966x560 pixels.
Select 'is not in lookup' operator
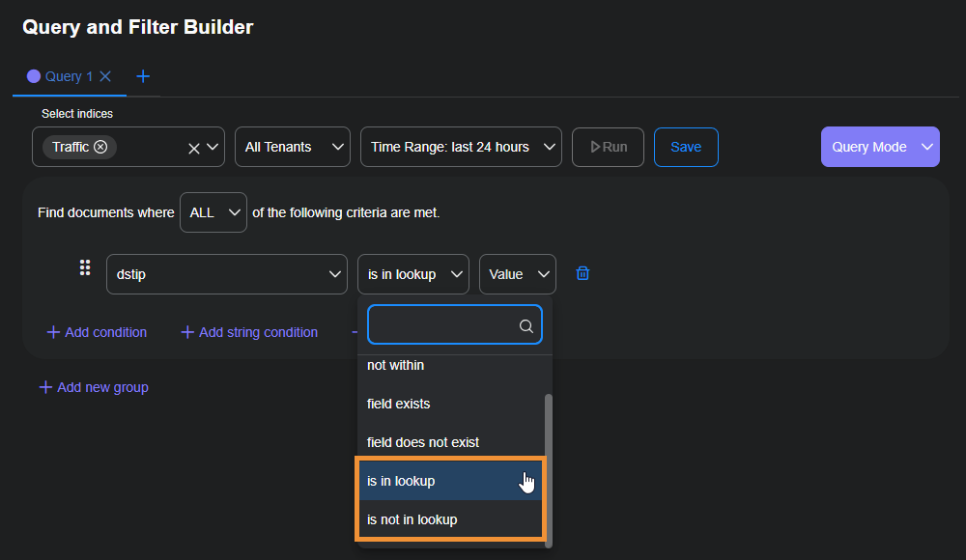412,519
